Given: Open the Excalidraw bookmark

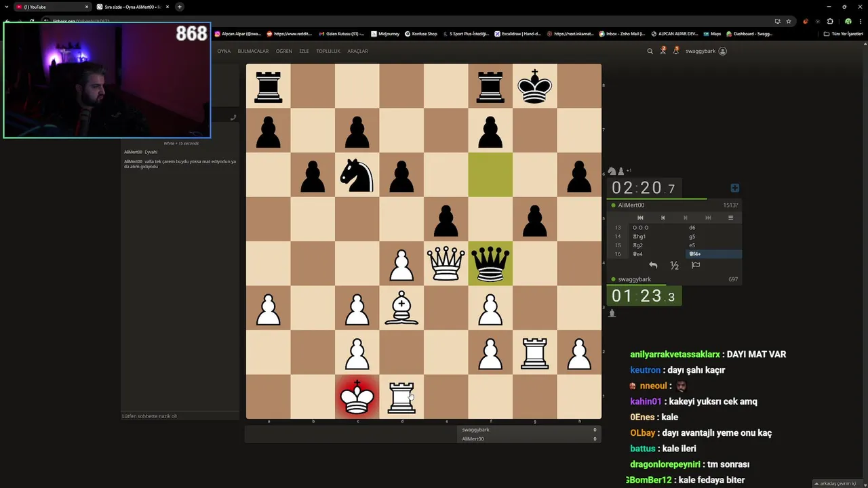Looking at the screenshot, I should pyautogui.click(x=517, y=33).
